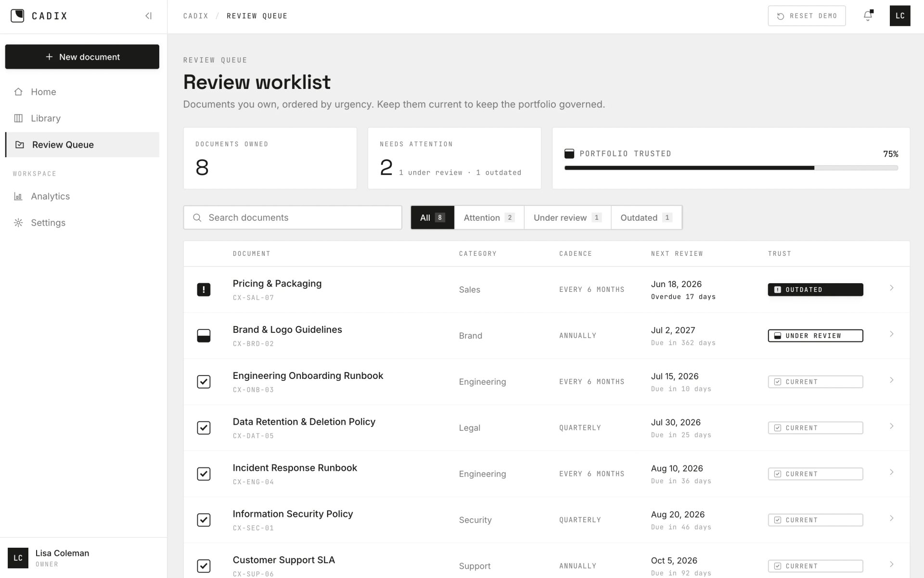Open Settings in the sidebar
This screenshot has height=578, width=924.
[82, 223]
